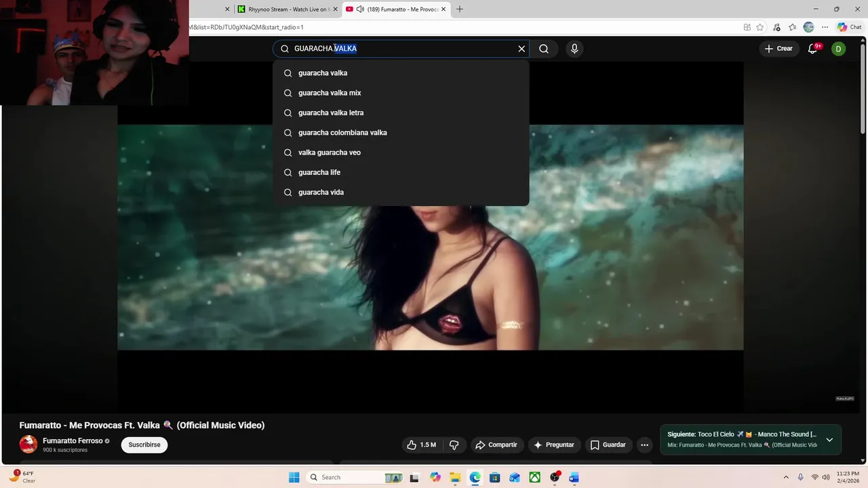Open File Explorer from taskbar
This screenshot has height=488, width=868.
click(x=455, y=477)
